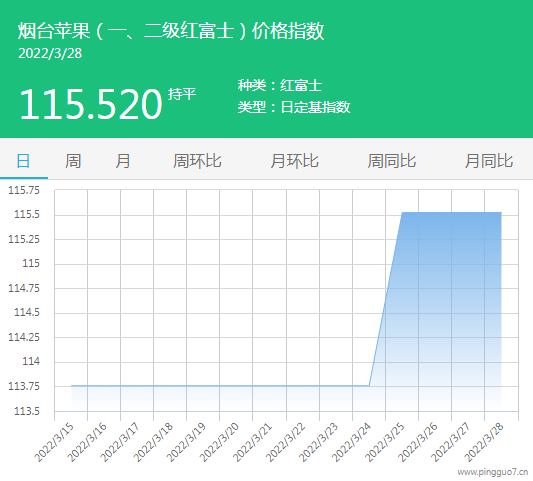Open the 月环比 tab

pyautogui.click(x=294, y=161)
